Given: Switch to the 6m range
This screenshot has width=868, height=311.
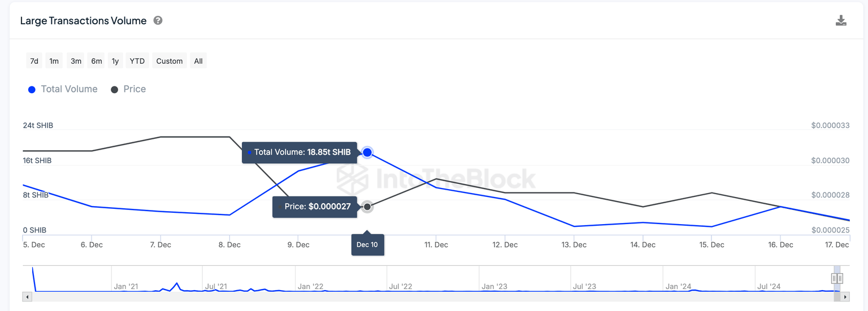Looking at the screenshot, I should (x=97, y=61).
